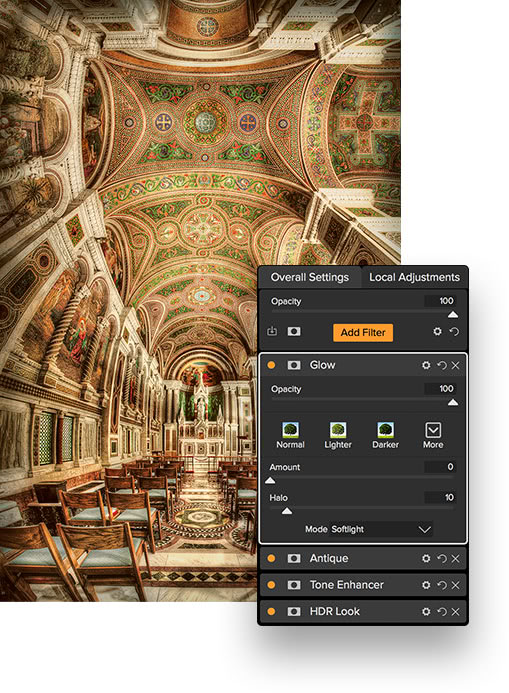509x693 pixels.
Task: Open the gear settings in the Overall Settings row
Action: [437, 331]
